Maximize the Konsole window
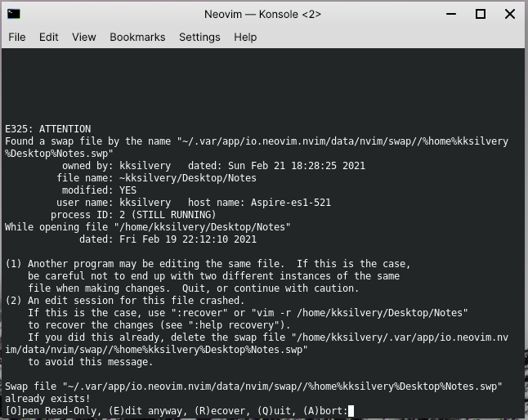The height and width of the screenshot is (420, 528). 480,14
